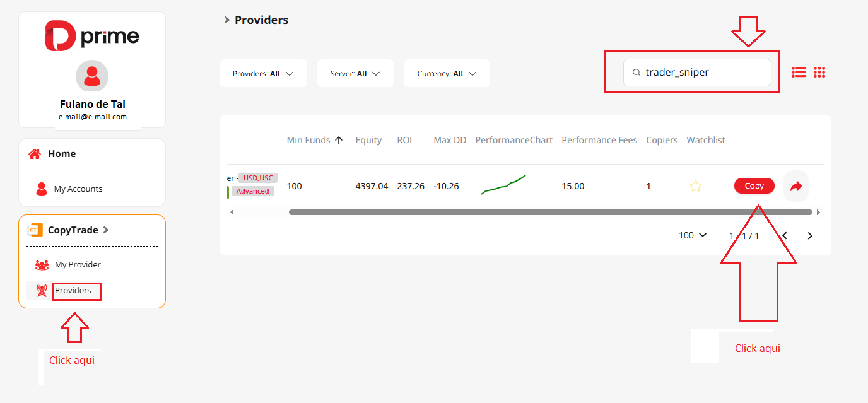Viewport: 868px width, 403px height.
Task: Click the horizontal table scrollbar
Action: pyautogui.click(x=550, y=213)
